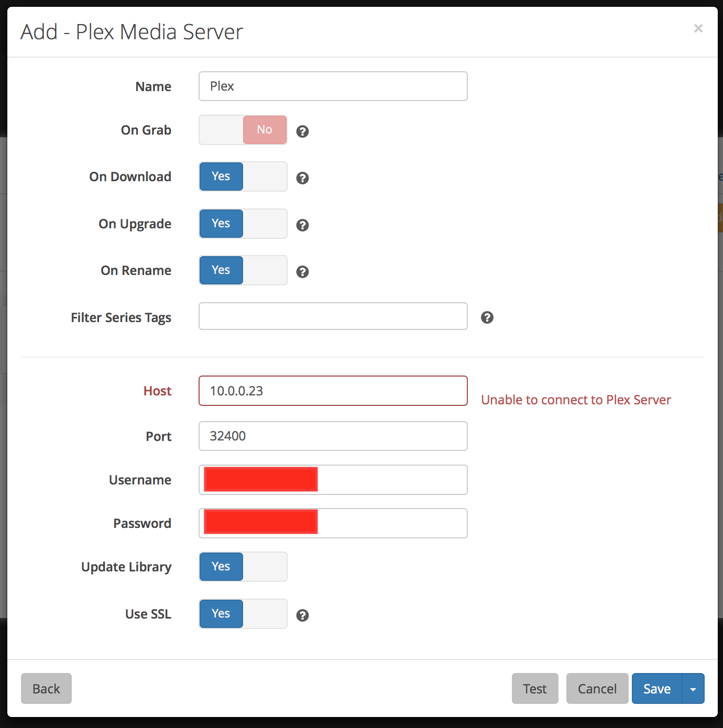Expand the Save button dropdown arrow
The width and height of the screenshot is (723, 728).
click(693, 689)
